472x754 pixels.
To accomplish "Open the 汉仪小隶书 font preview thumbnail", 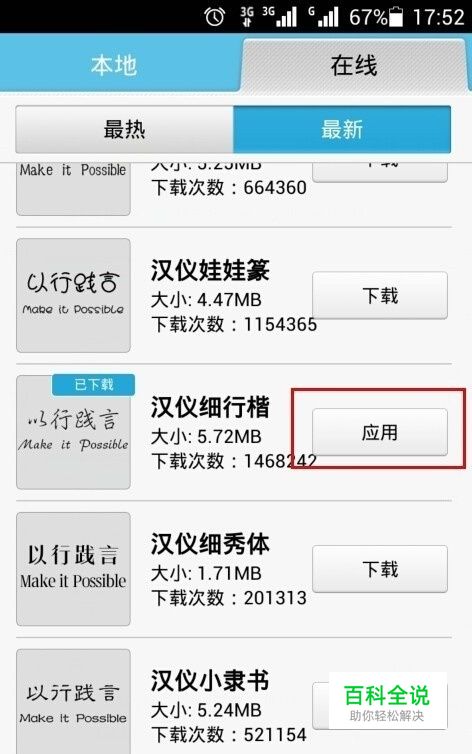I will pyautogui.click(x=73, y=702).
